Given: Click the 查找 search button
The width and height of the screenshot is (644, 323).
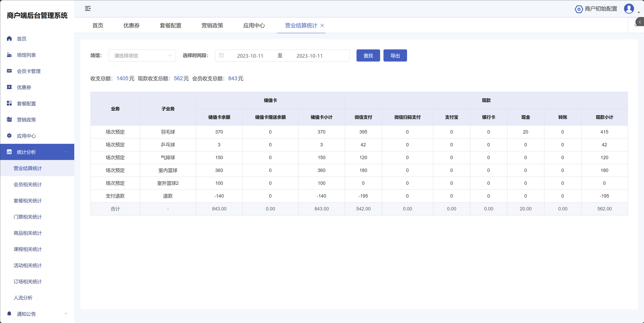Looking at the screenshot, I should coord(368,56).
